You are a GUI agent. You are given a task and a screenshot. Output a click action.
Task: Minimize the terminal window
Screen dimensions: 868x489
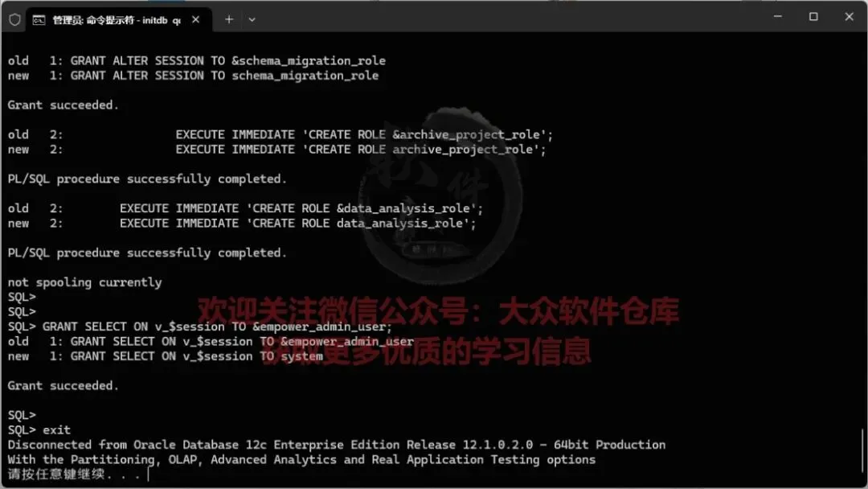click(x=777, y=17)
